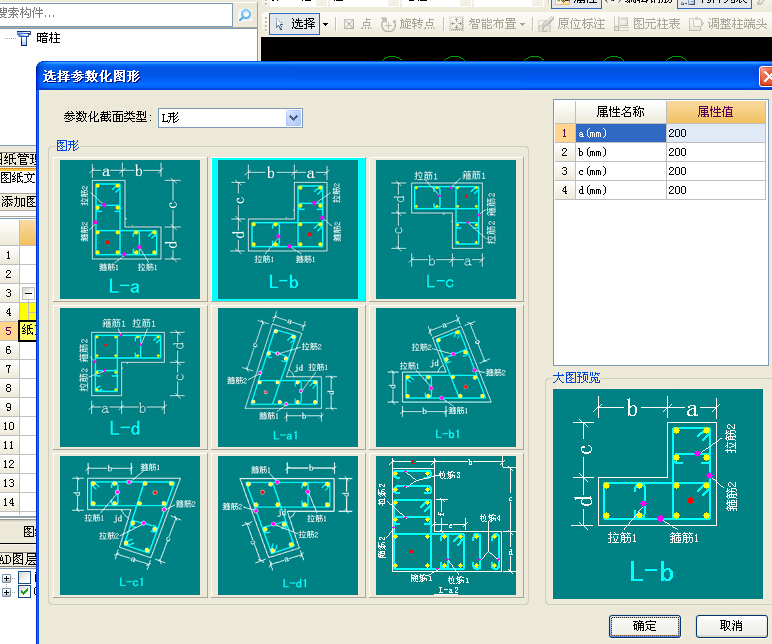The width and height of the screenshot is (772, 644).
Task: Select the L-a2 section thumbnail
Action: pyautogui.click(x=446, y=525)
